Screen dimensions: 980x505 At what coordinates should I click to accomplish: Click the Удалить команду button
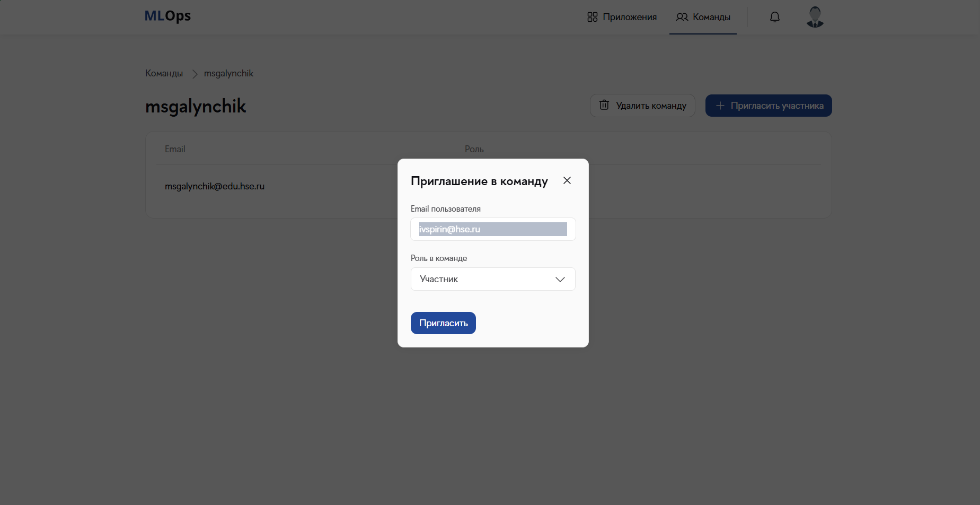642,105
